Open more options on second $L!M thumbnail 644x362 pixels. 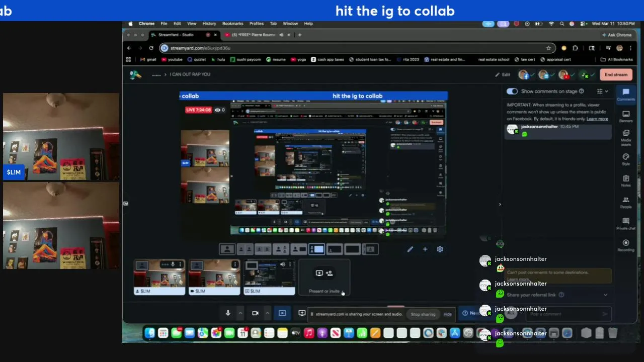pos(235,264)
